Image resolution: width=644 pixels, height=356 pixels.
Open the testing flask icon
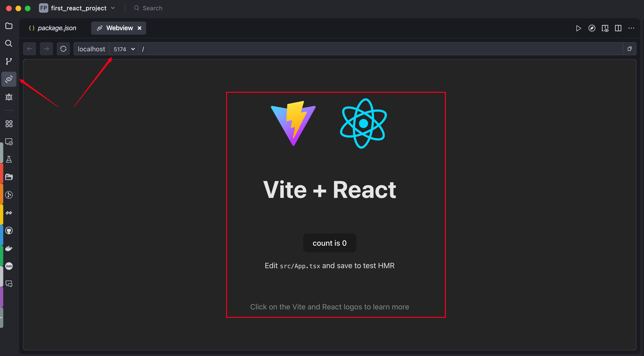pos(9,159)
